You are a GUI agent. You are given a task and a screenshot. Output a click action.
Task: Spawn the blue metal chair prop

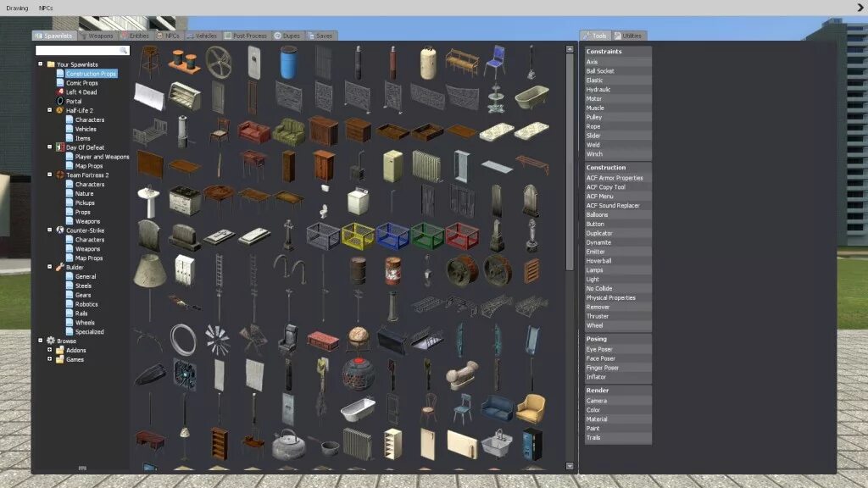coord(496,62)
